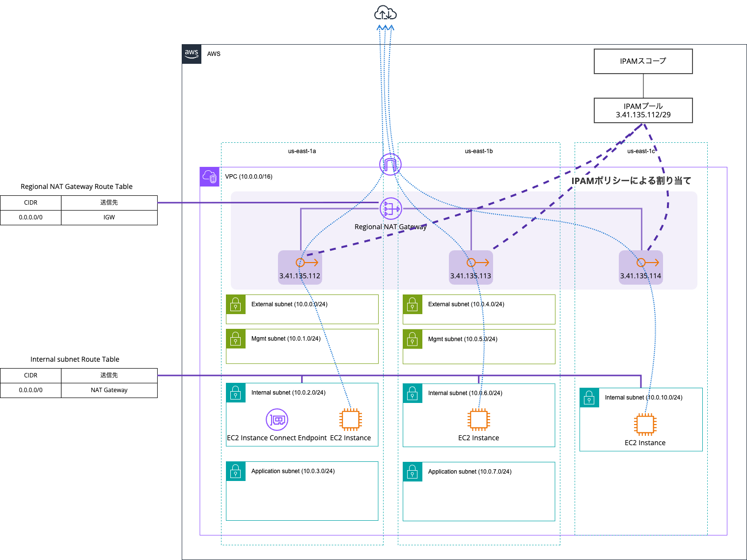Click the Internet Gateway icon
The width and height of the screenshot is (747, 560).
click(390, 164)
